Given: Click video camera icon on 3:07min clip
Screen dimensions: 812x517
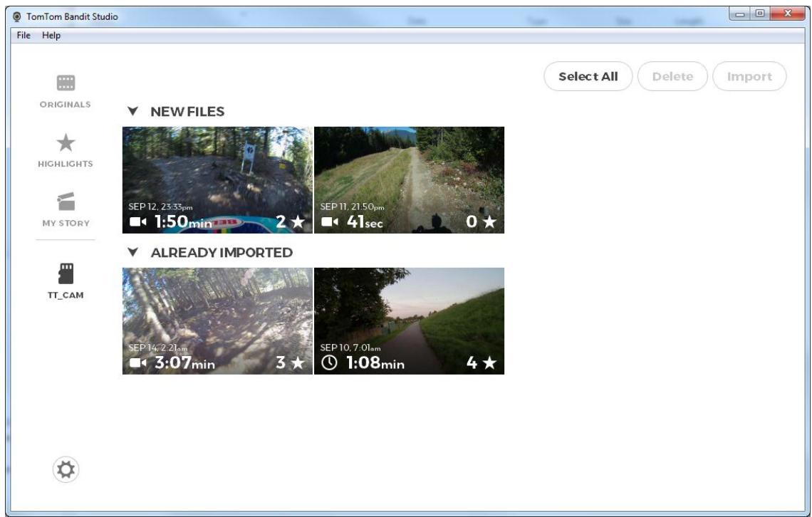Looking at the screenshot, I should click(137, 362).
